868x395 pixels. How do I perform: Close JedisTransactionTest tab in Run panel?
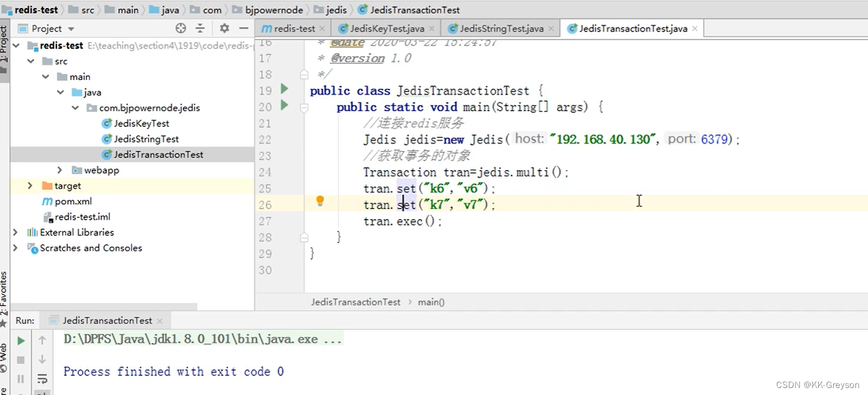(x=159, y=320)
